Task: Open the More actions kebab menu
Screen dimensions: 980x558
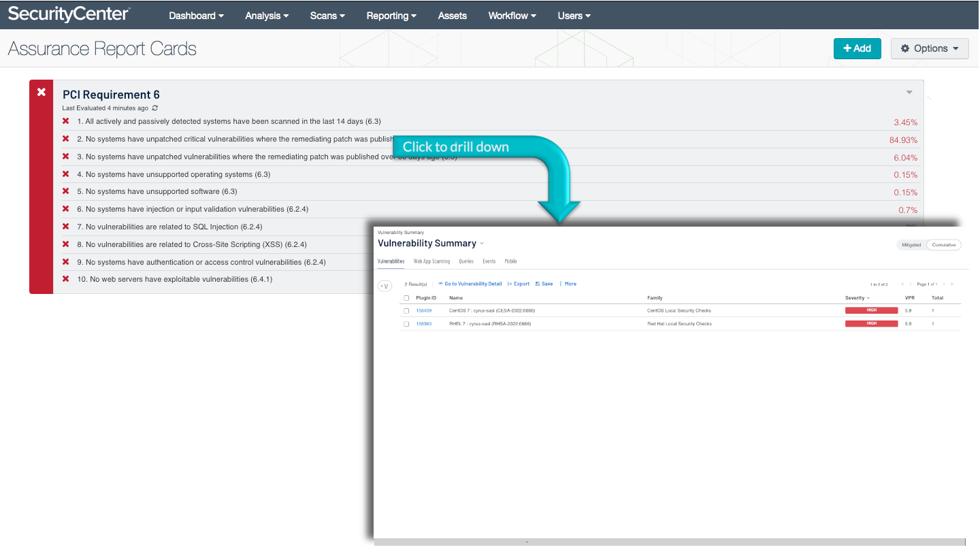Action: click(x=561, y=284)
